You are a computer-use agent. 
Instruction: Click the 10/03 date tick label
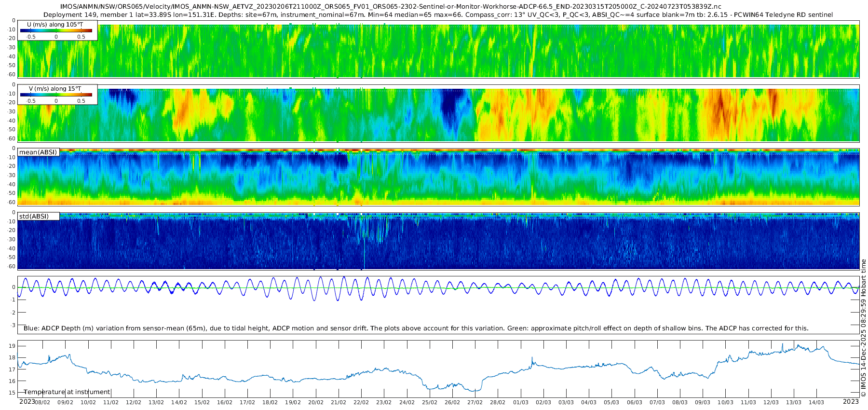point(725,402)
